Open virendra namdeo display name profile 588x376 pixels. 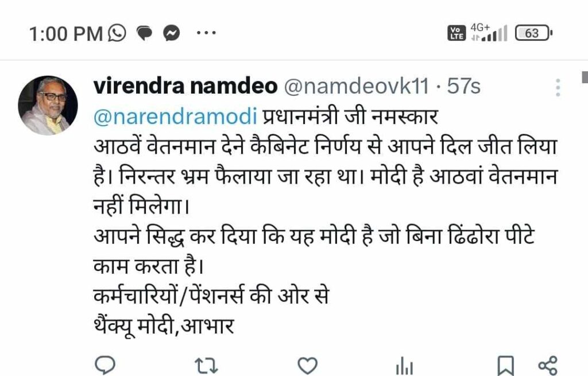coord(185,86)
